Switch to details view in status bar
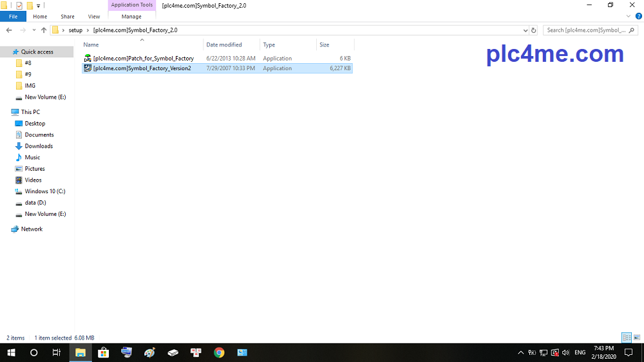 click(x=627, y=338)
